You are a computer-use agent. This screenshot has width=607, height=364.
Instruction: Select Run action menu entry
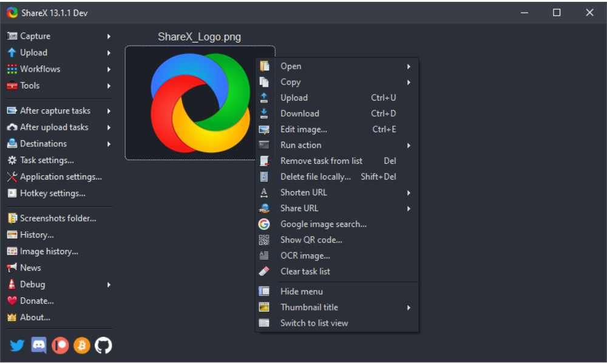(x=336, y=145)
